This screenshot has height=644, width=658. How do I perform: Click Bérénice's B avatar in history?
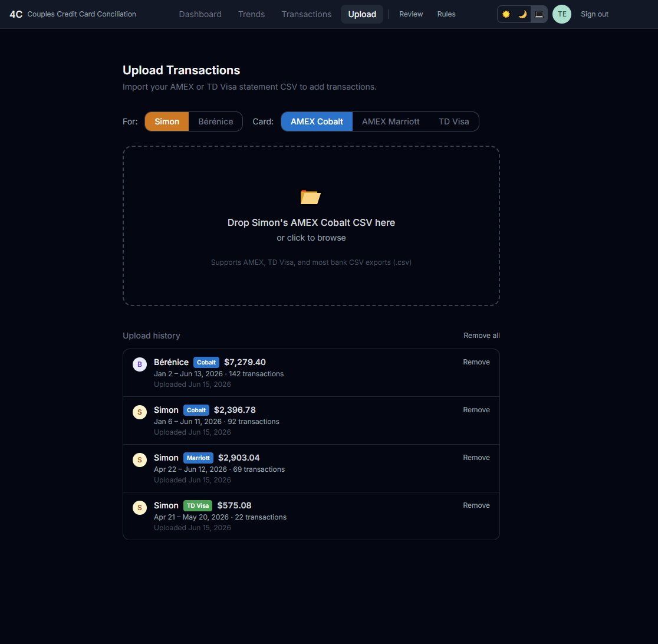tap(140, 364)
